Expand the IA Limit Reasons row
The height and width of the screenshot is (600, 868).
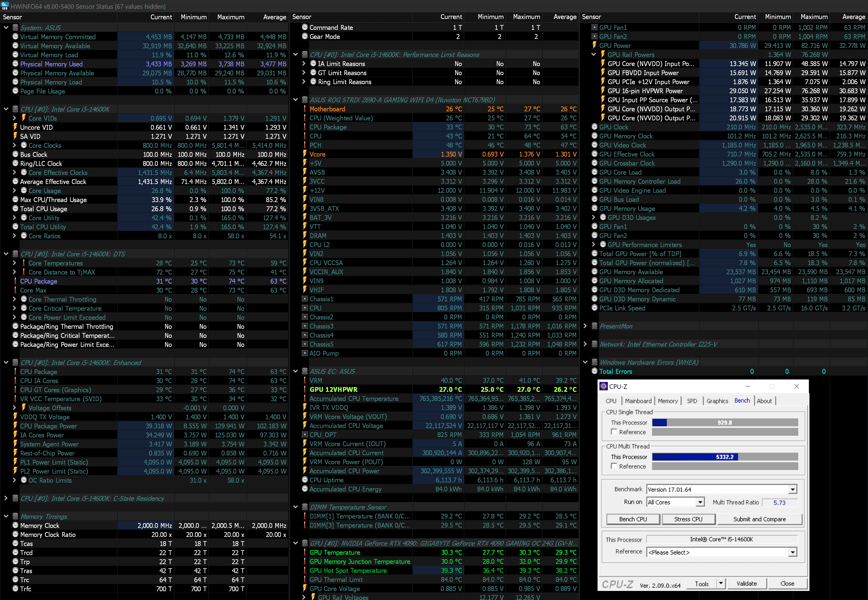304,64
